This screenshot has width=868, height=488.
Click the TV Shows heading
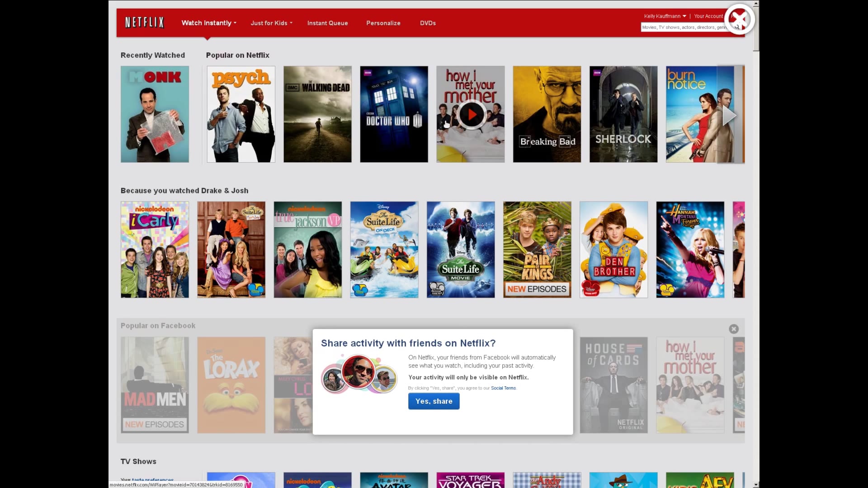click(x=138, y=461)
